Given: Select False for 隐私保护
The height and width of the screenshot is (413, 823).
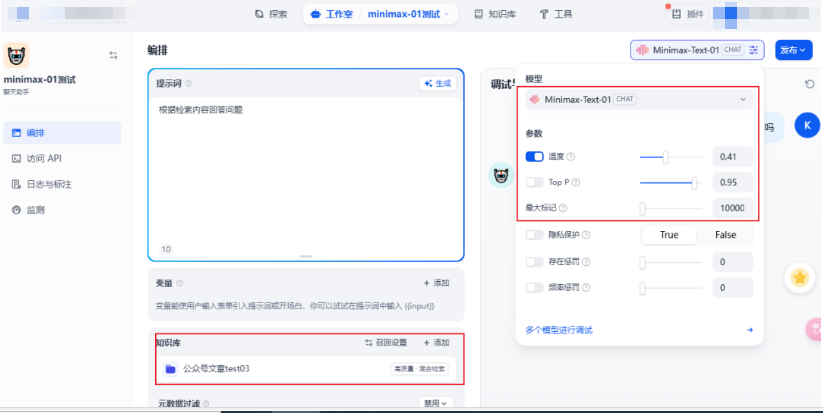Looking at the screenshot, I should 725,235.
